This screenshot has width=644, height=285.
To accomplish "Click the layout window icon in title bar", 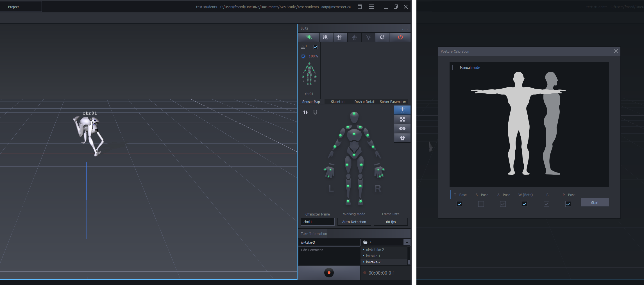I will pos(359,7).
